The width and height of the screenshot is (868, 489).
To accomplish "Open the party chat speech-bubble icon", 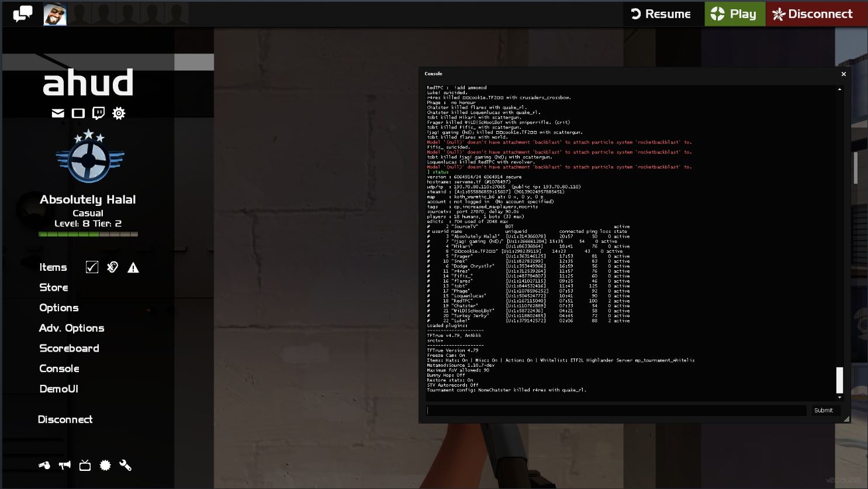I will [23, 14].
